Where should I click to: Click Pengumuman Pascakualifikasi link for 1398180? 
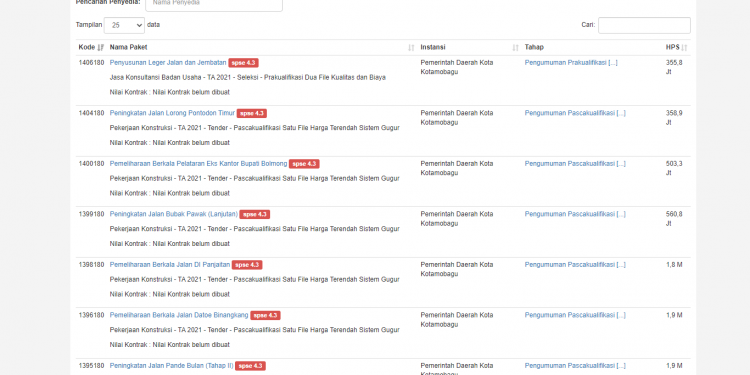tap(575, 265)
